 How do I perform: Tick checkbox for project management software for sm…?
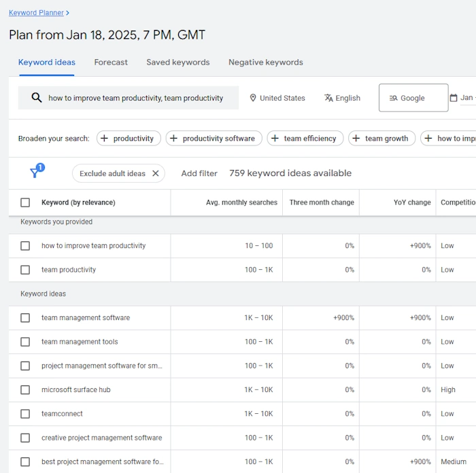click(x=25, y=366)
